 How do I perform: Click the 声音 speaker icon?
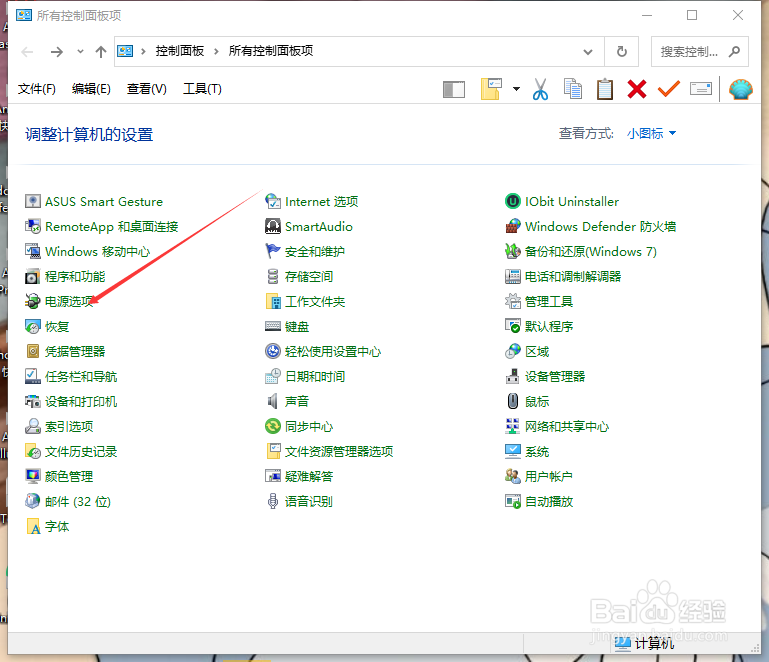(x=273, y=402)
